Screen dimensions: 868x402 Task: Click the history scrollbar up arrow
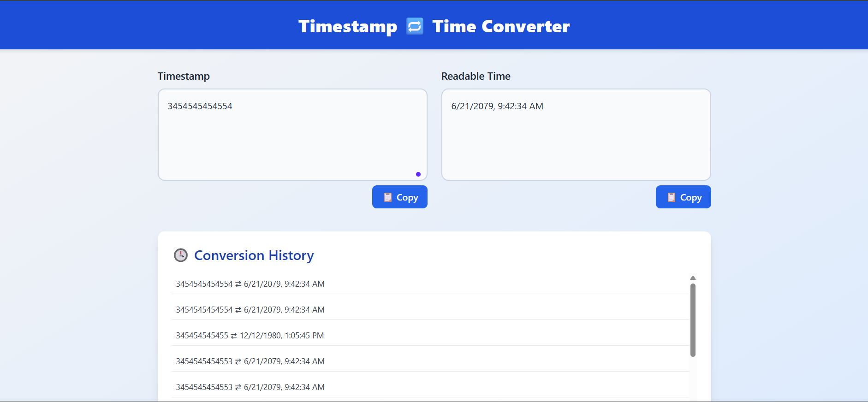click(693, 278)
